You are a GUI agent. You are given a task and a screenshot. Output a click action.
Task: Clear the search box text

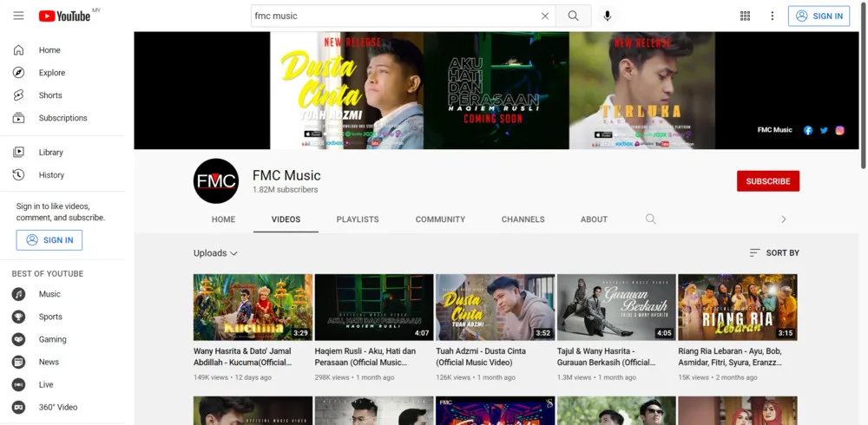tap(545, 16)
